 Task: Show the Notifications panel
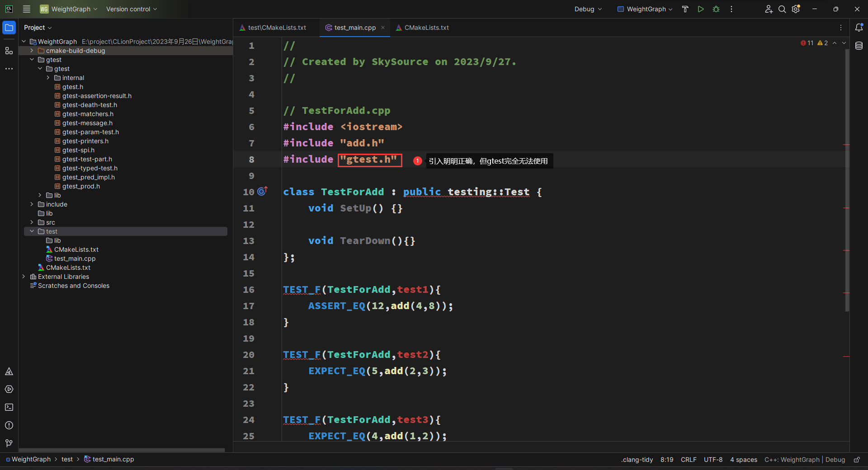click(x=859, y=28)
